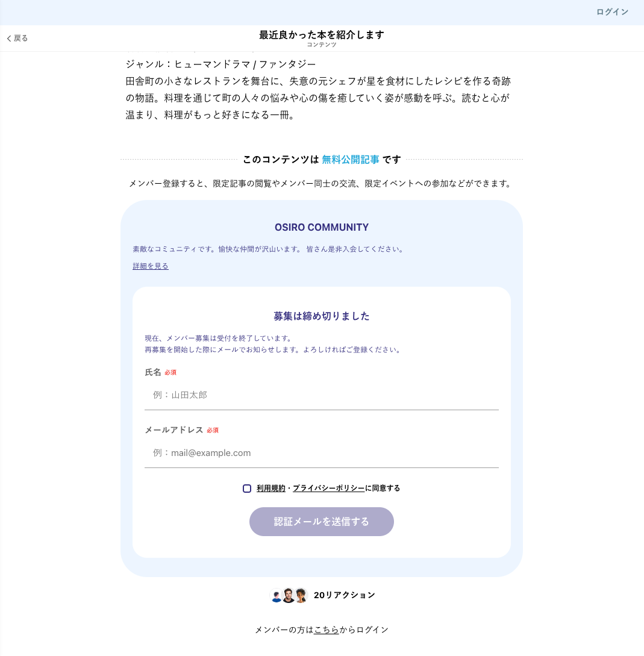Click the OSIRO COMMUNITY heading
The width and height of the screenshot is (644, 656).
pos(322,228)
